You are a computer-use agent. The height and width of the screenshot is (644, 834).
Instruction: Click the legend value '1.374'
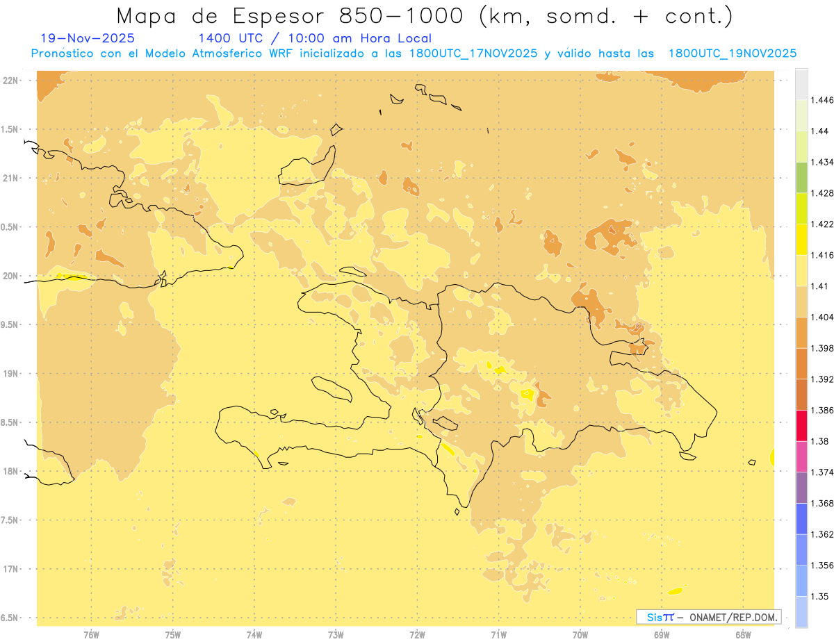(822, 472)
